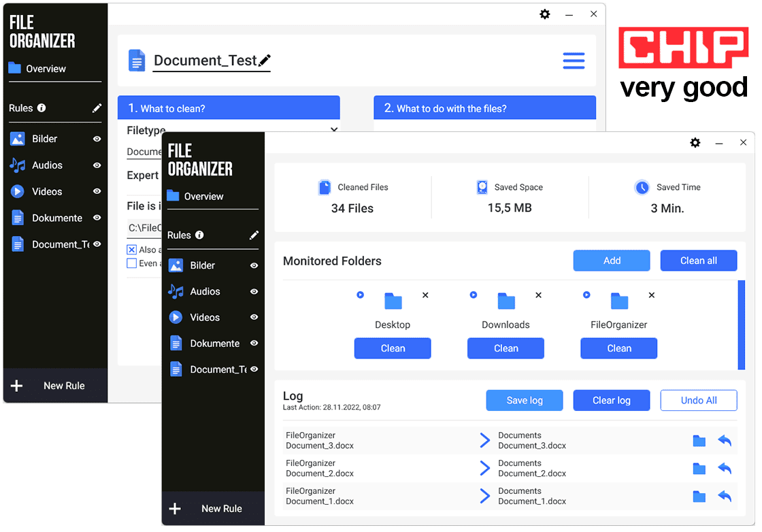This screenshot has height=532, width=762.
Task: Click the C:\File path input field
Action: point(144,227)
